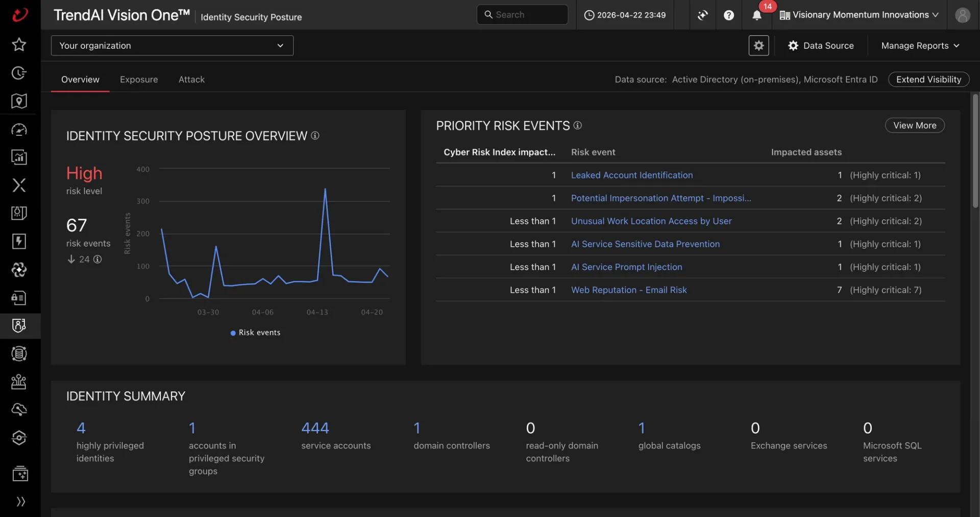The height and width of the screenshot is (517, 980).
Task: Click the info icon beside the 24 decrease
Action: click(x=97, y=259)
